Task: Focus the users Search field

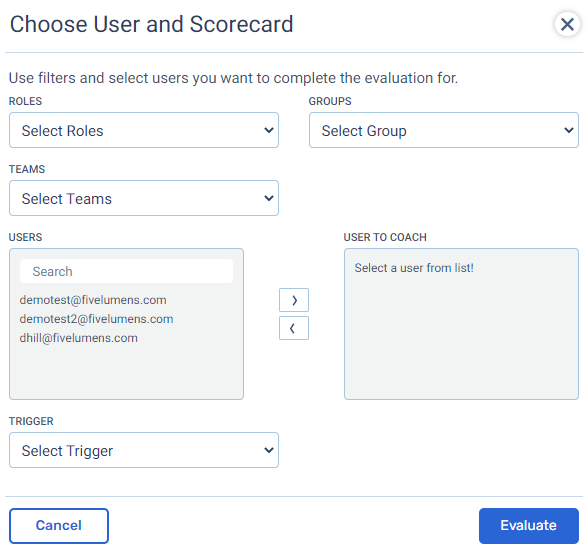Action: (x=127, y=271)
